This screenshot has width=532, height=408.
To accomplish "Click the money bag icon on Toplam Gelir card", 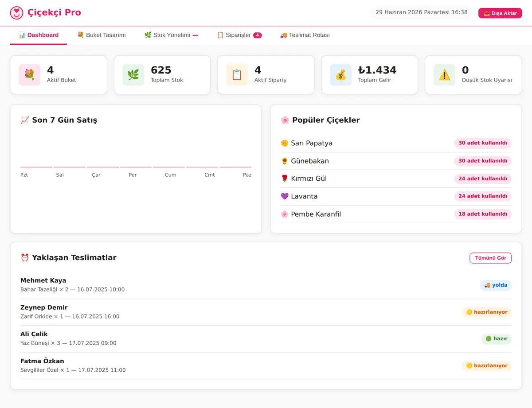I will pyautogui.click(x=340, y=75).
